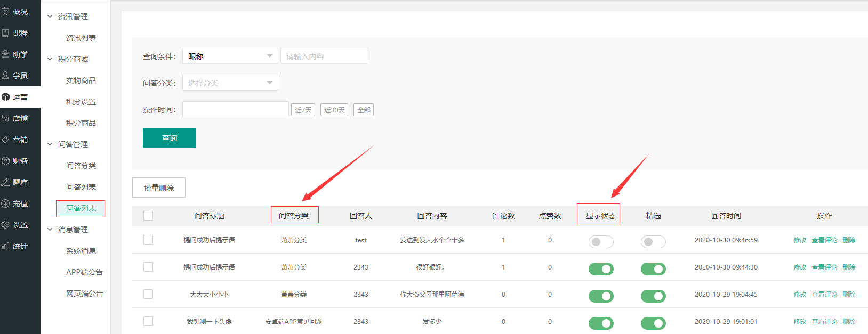868x334 pixels.
Task: Click the 点赞数 column header
Action: pyautogui.click(x=550, y=216)
